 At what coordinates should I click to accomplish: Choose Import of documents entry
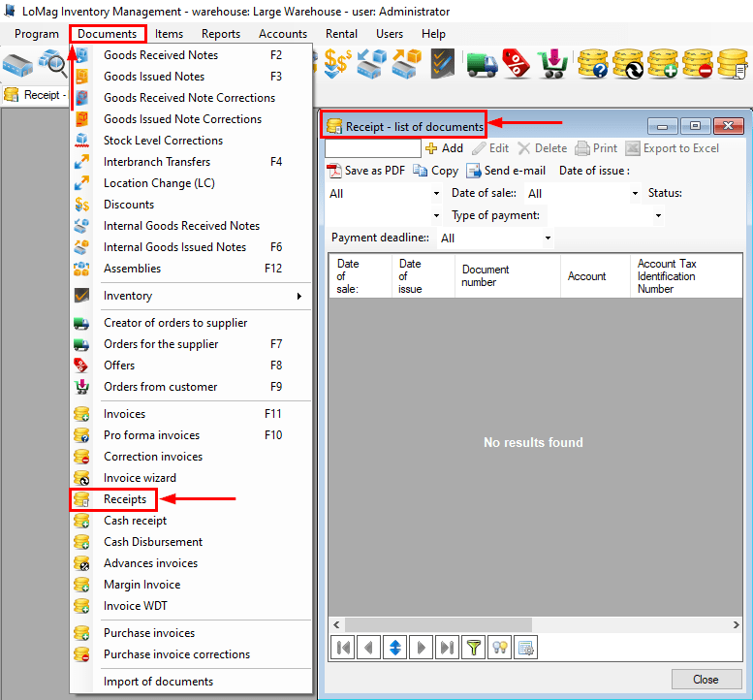[191, 682]
